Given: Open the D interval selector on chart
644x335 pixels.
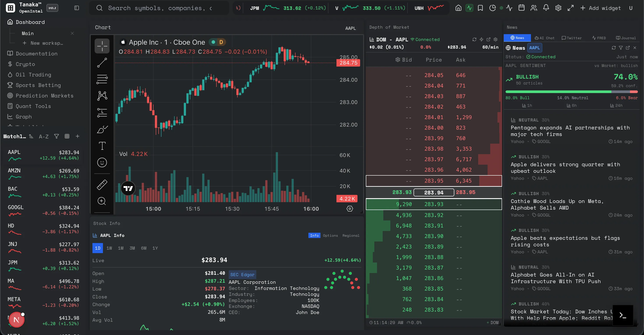Looking at the screenshot, I should point(221,42).
